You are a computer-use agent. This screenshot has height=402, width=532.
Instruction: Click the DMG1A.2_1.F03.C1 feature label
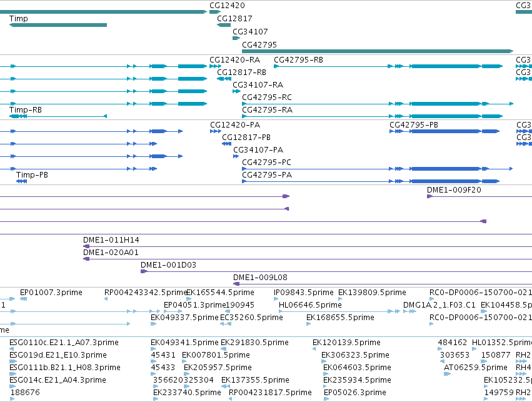439,305
